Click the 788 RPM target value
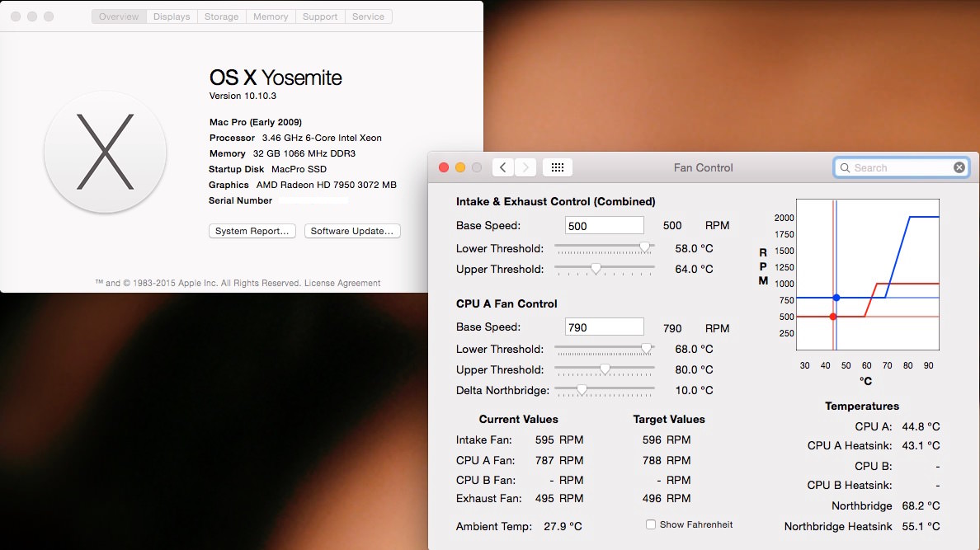Viewport: 980px width, 550px height. click(667, 460)
